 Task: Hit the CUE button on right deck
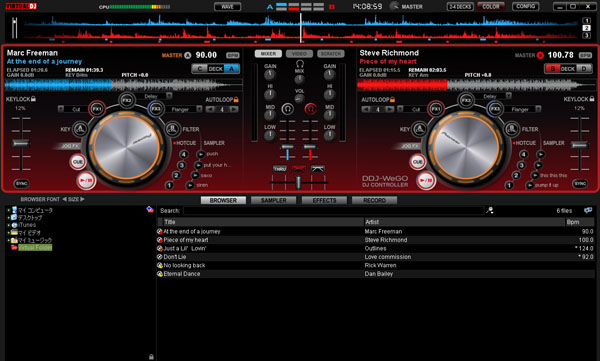[x=417, y=162]
